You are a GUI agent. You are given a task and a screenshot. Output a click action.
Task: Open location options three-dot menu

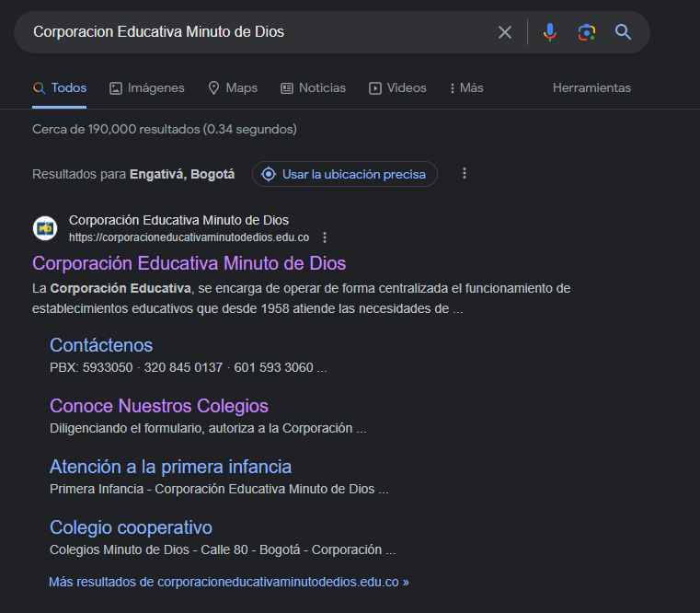(x=465, y=173)
